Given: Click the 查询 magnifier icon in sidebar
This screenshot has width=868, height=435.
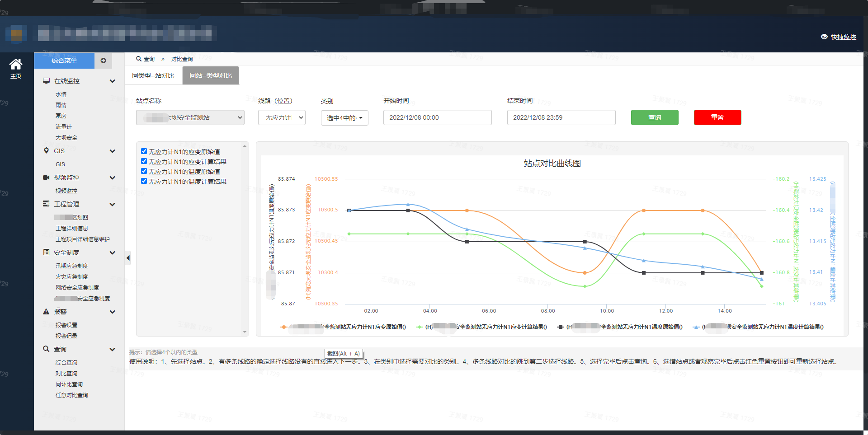Looking at the screenshot, I should tap(46, 349).
